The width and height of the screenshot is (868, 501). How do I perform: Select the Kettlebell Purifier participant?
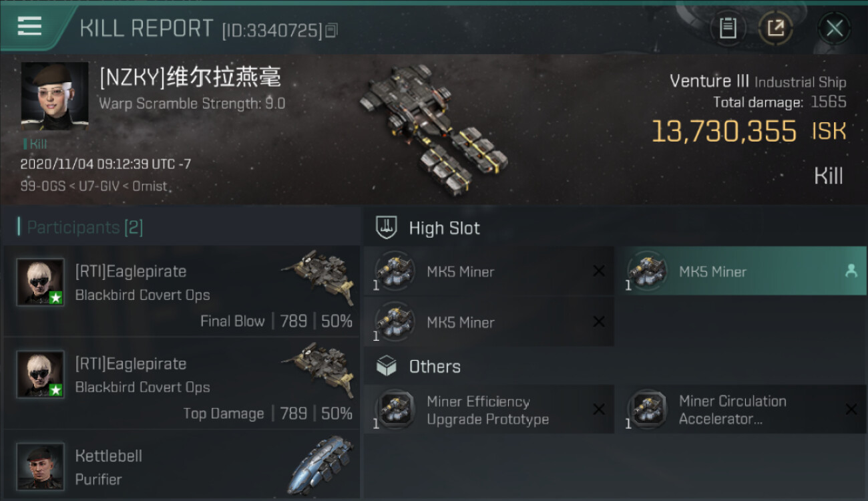click(182, 465)
